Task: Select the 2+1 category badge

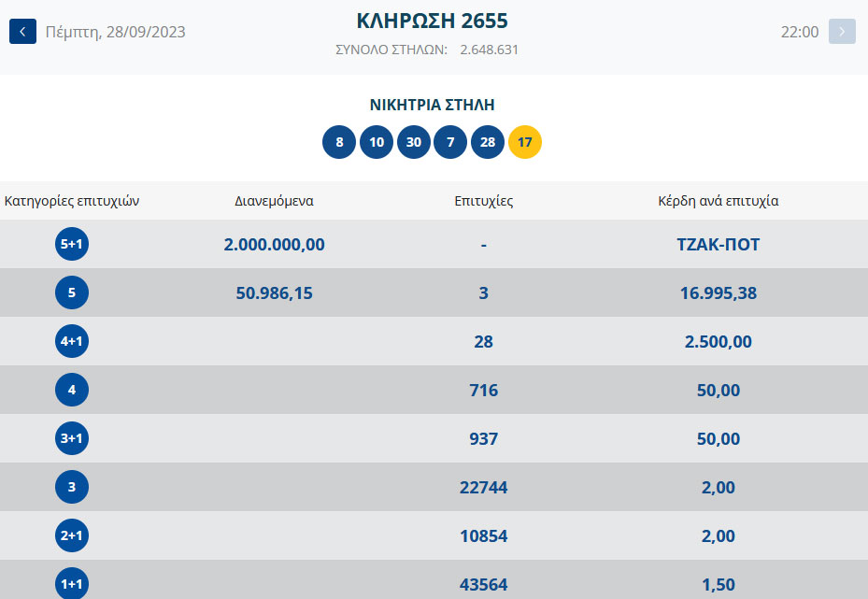Action: pyautogui.click(x=72, y=536)
